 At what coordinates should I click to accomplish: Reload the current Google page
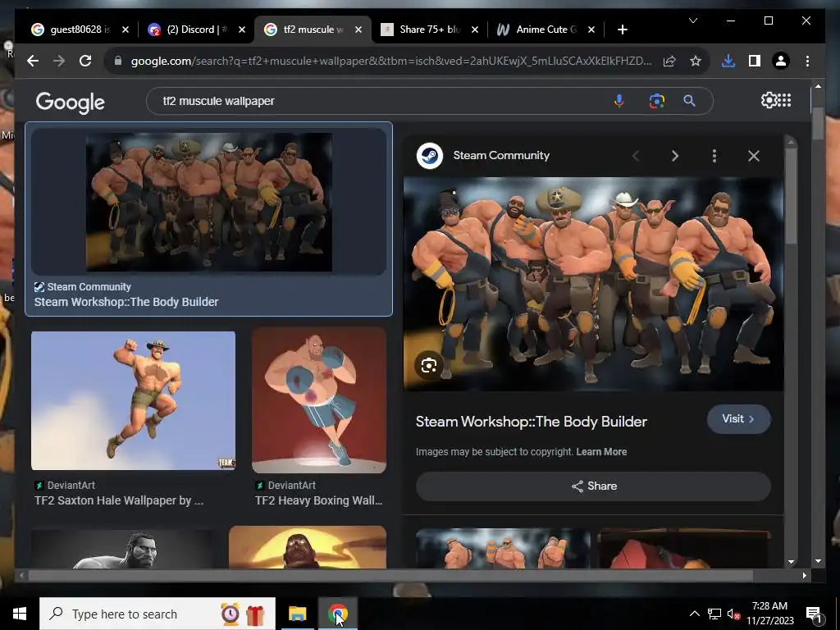click(x=85, y=61)
